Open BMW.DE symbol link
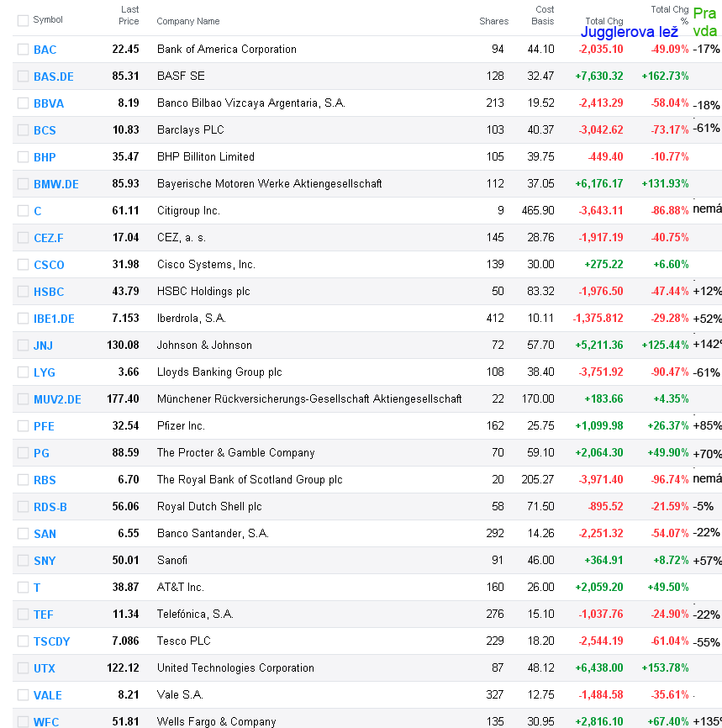The image size is (722, 728). point(56,184)
